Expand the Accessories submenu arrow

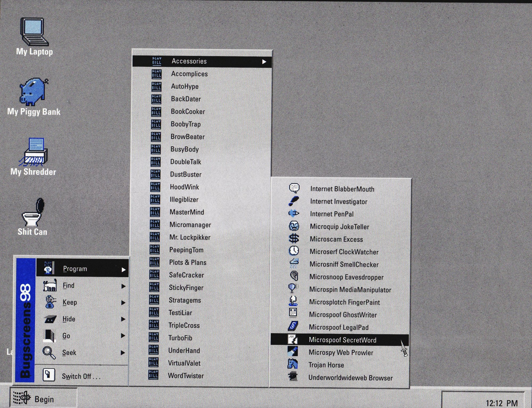[x=264, y=62]
